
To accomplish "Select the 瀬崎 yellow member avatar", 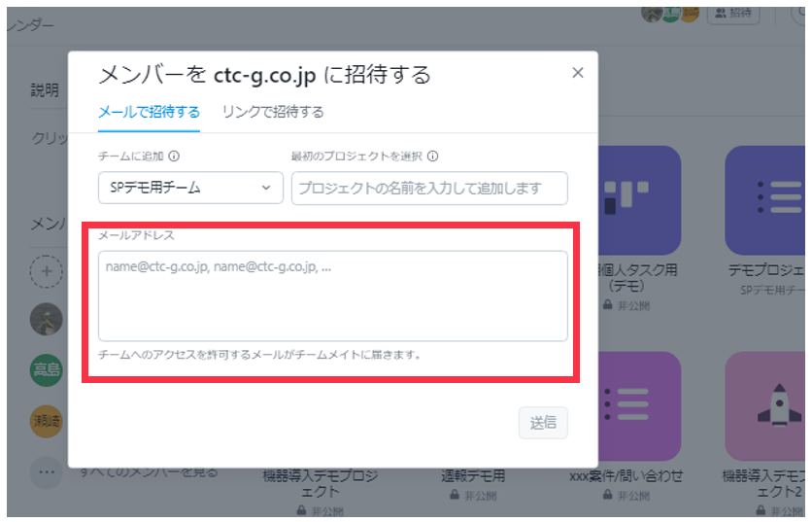I will pyautogui.click(x=46, y=421).
